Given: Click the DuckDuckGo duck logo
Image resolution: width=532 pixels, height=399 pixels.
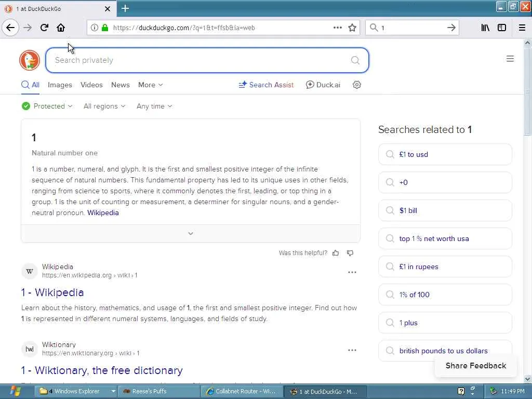Looking at the screenshot, I should tap(30, 60).
